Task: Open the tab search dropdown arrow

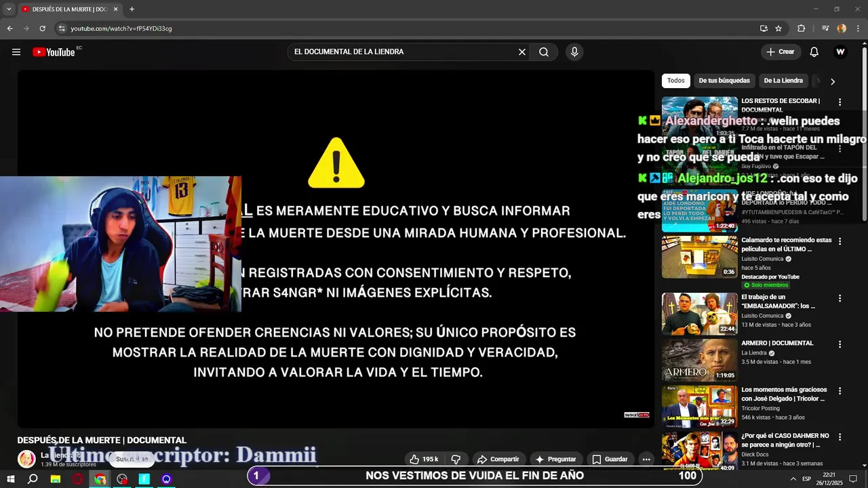Action: tap(9, 9)
